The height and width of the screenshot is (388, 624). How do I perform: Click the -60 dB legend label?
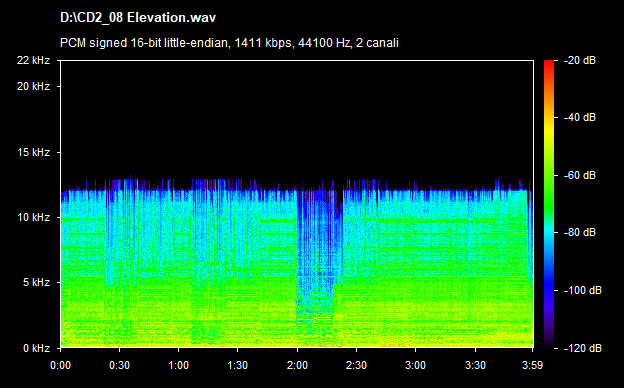[x=579, y=175]
